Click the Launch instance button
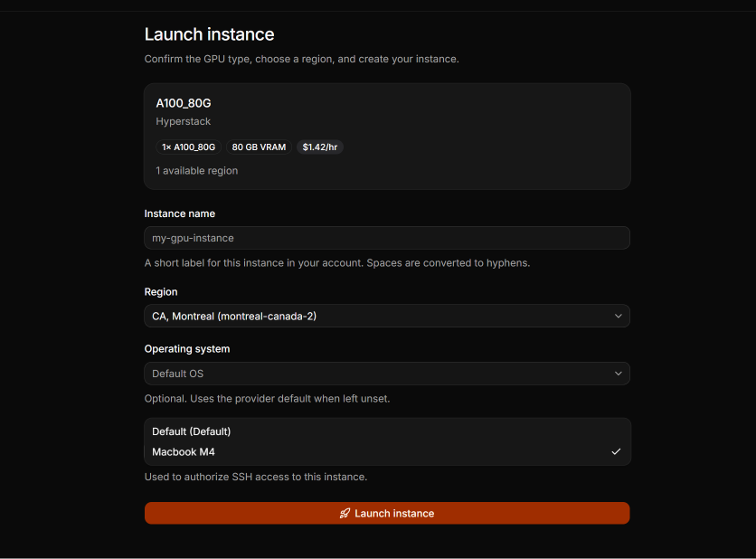 tap(387, 513)
